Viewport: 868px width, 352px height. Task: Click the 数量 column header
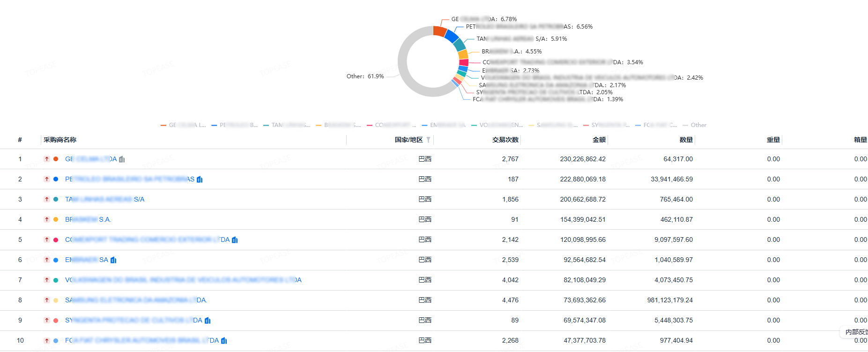click(x=686, y=140)
